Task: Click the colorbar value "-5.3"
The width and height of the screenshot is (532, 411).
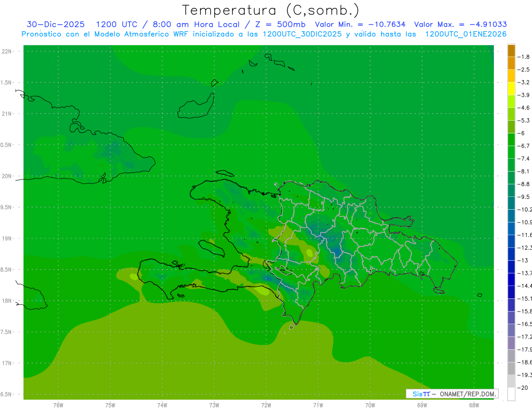Action: 524,120
